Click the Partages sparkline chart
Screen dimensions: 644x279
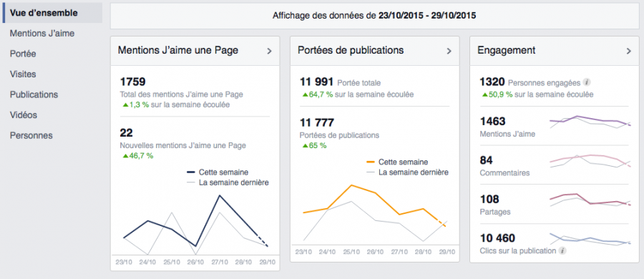tap(590, 200)
